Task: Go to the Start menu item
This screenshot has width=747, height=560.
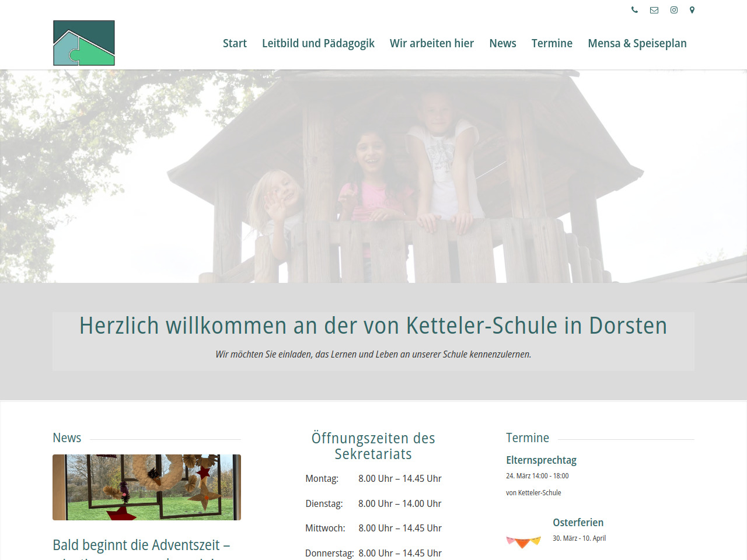Action: [x=235, y=43]
